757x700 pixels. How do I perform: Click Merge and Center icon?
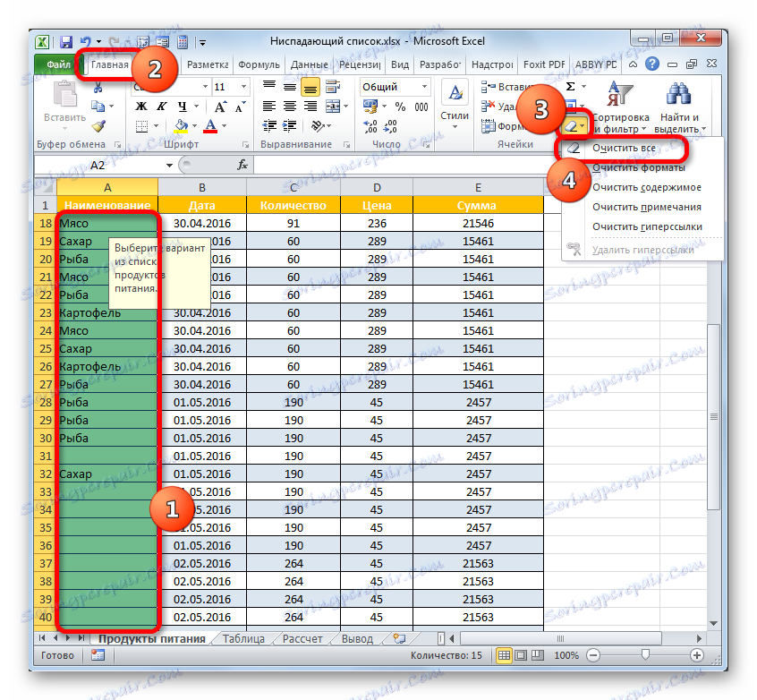[x=333, y=107]
